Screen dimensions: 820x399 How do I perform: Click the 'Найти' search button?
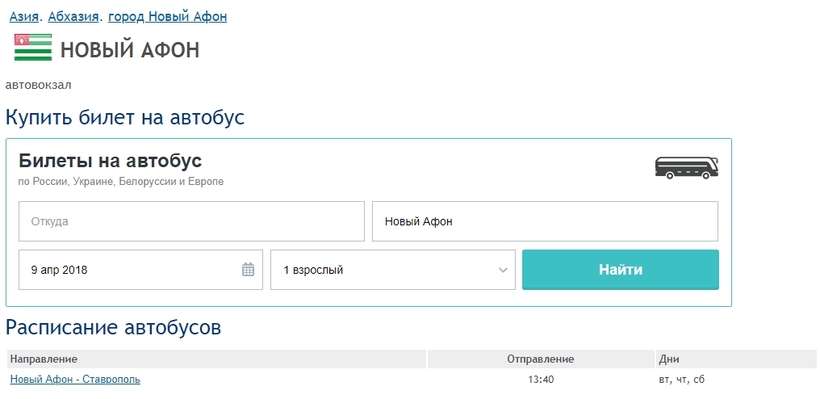point(620,270)
